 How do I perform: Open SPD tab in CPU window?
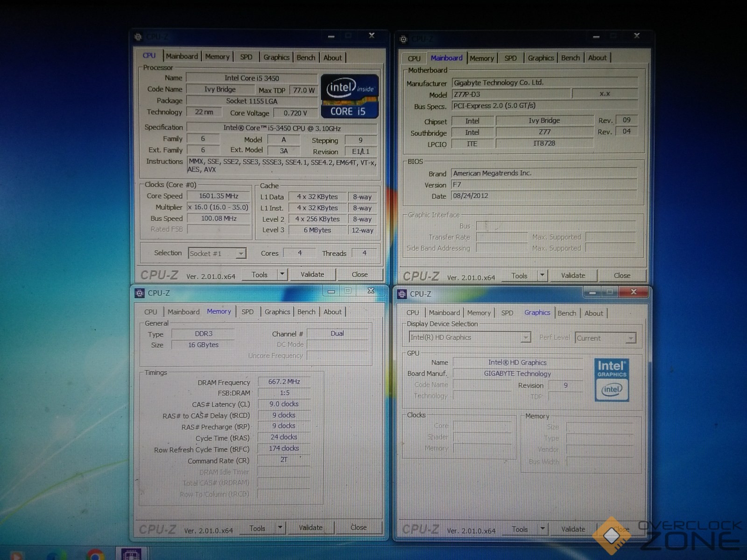[x=246, y=57]
